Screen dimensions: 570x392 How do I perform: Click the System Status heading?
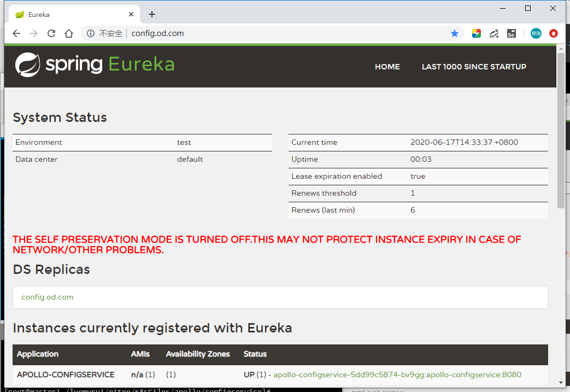(60, 118)
